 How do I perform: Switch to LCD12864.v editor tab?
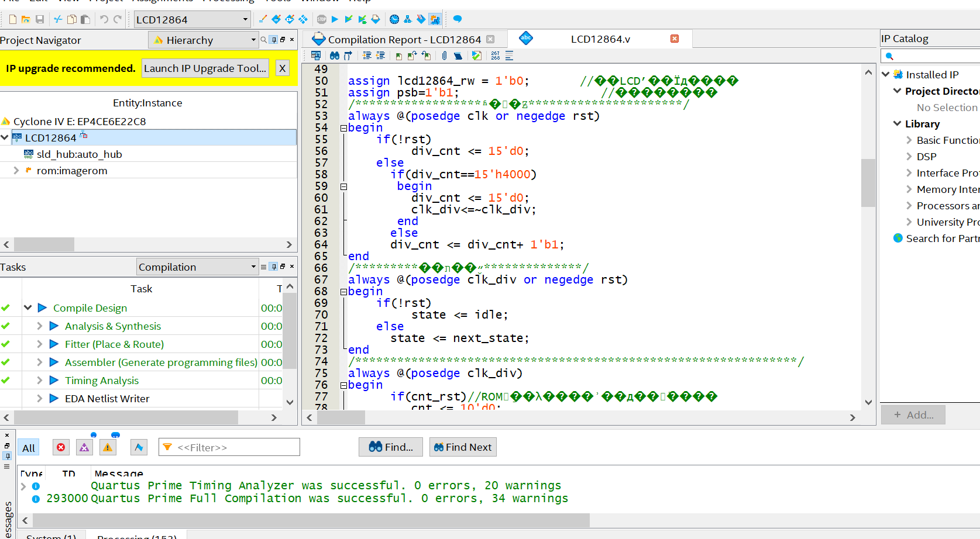(600, 39)
